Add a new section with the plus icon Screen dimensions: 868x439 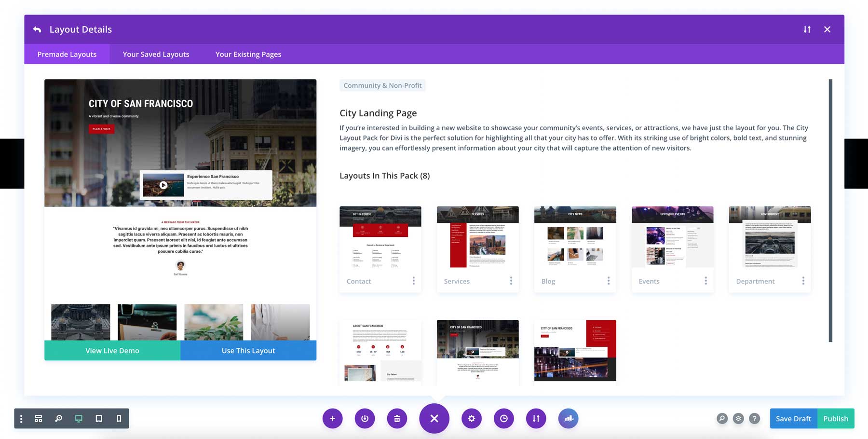point(333,418)
